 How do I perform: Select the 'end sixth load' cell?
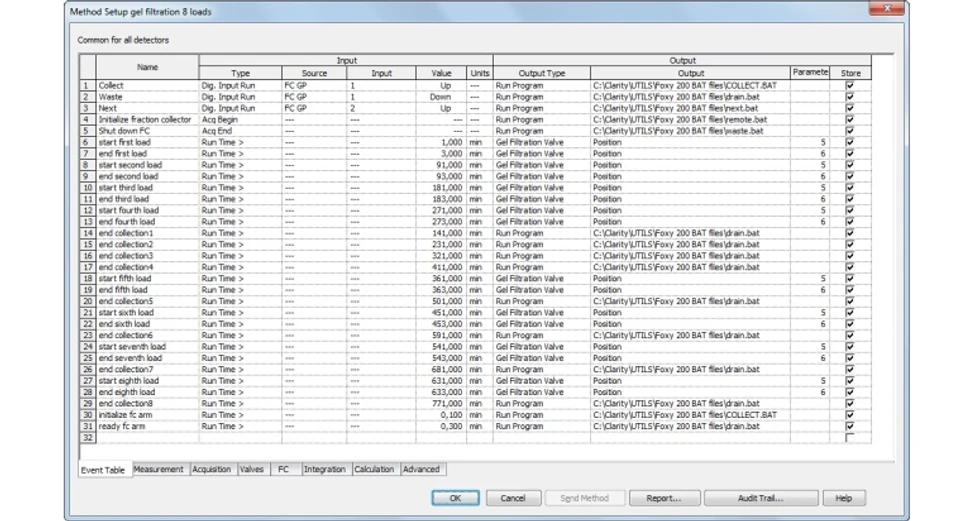point(148,324)
